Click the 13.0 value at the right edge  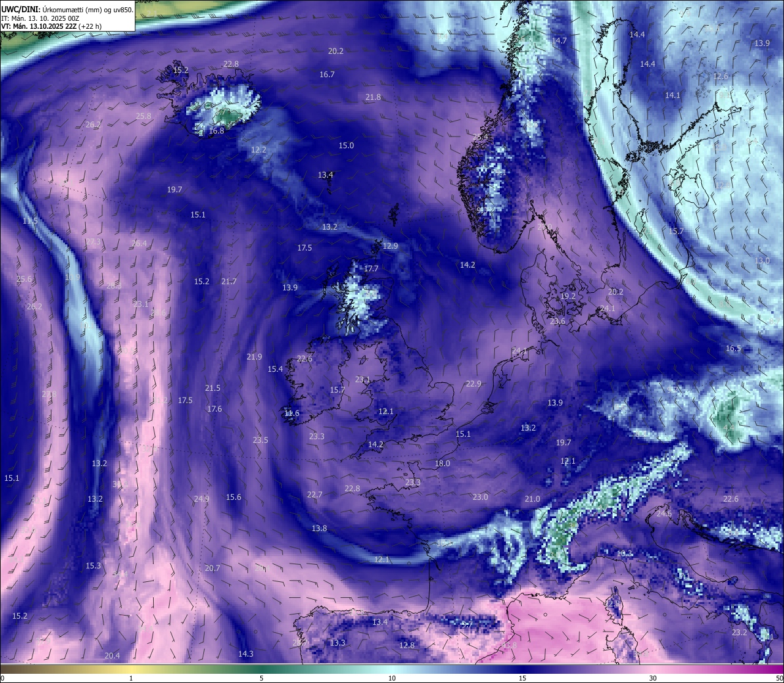click(x=762, y=260)
